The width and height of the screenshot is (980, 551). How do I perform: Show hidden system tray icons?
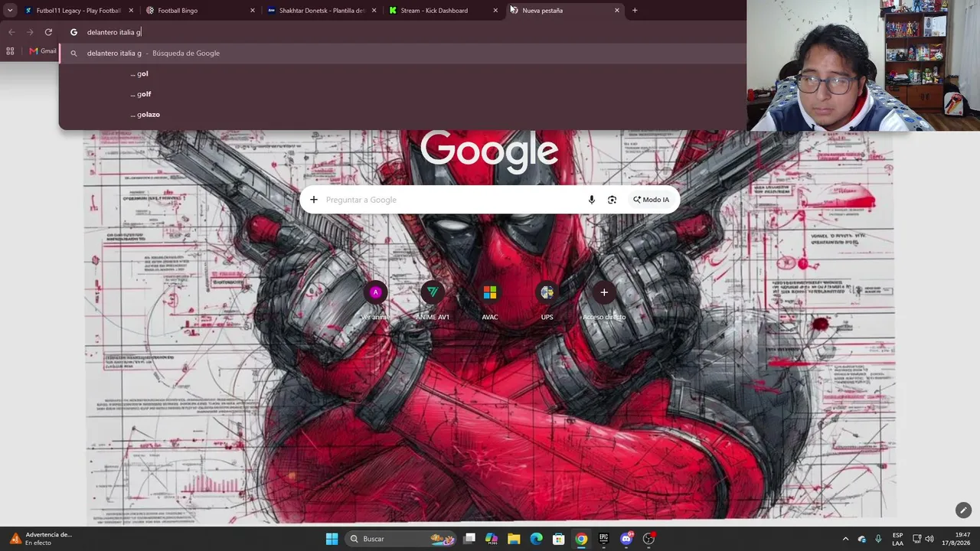click(x=845, y=539)
